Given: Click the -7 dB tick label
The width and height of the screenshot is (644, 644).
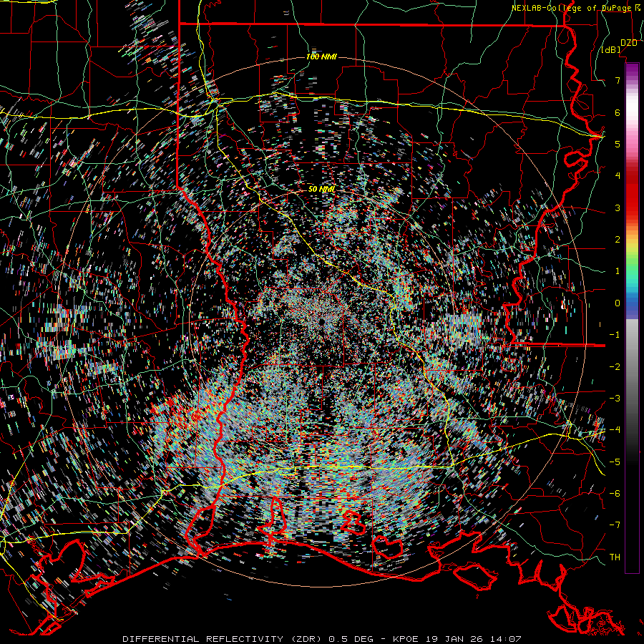Looking at the screenshot, I should [x=615, y=525].
